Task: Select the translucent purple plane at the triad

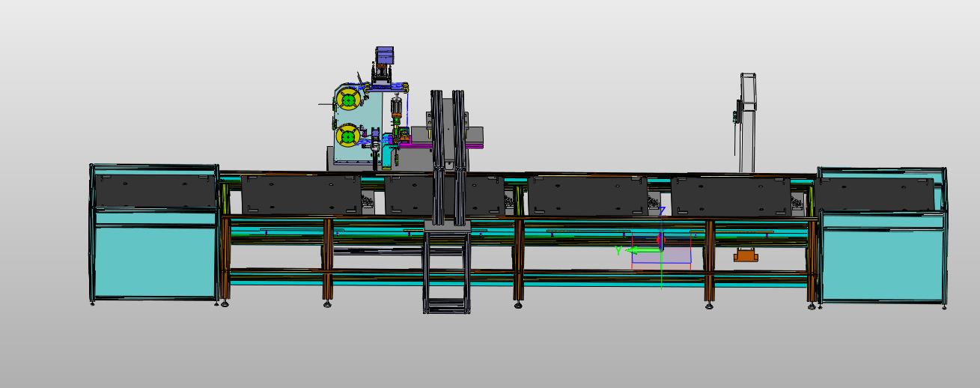Action: [661, 249]
